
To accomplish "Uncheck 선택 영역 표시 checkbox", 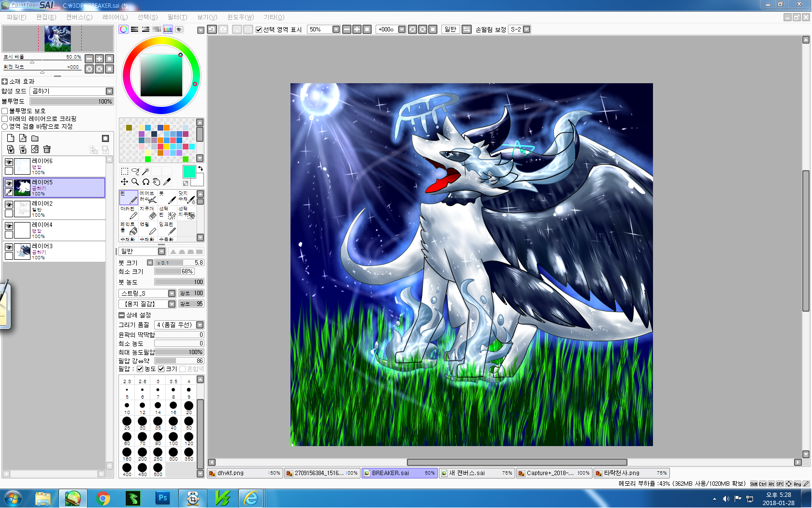I will point(259,30).
